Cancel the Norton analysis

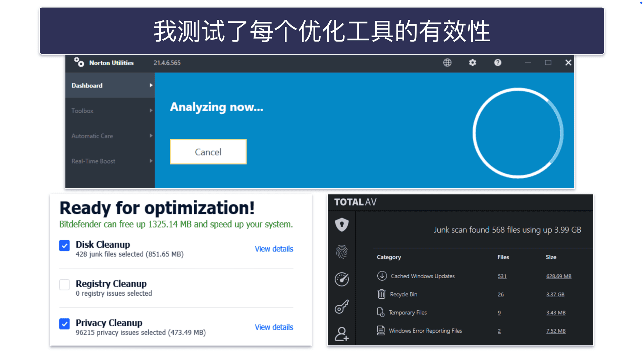[x=208, y=152]
